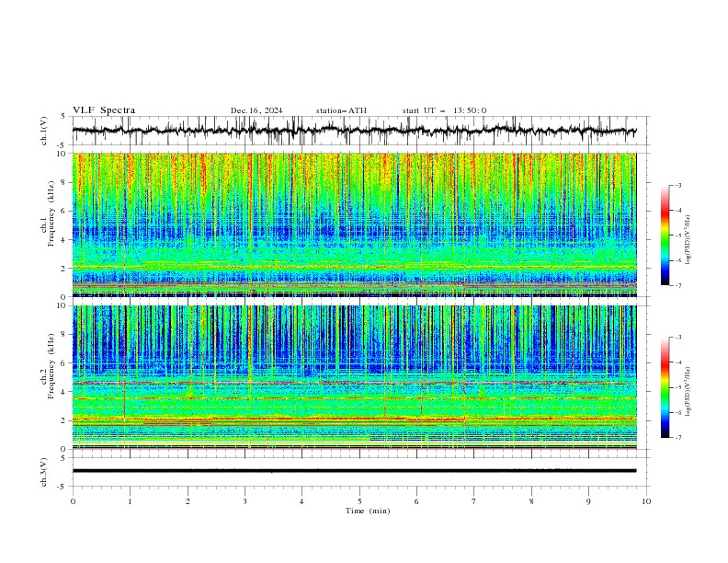Click the time axis tick label '10'
The width and height of the screenshot is (728, 563).
pyautogui.click(x=646, y=501)
